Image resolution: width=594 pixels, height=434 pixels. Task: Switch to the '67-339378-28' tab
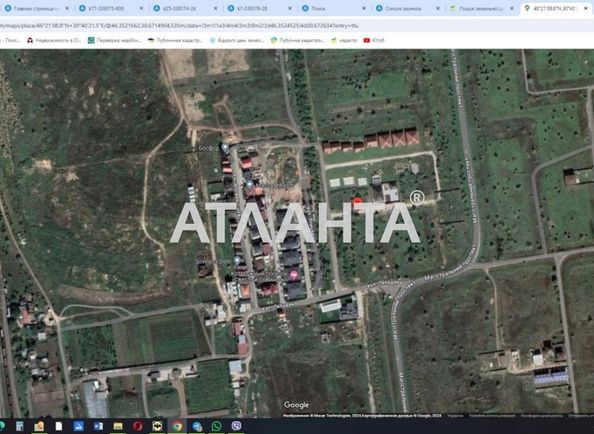pos(258,8)
